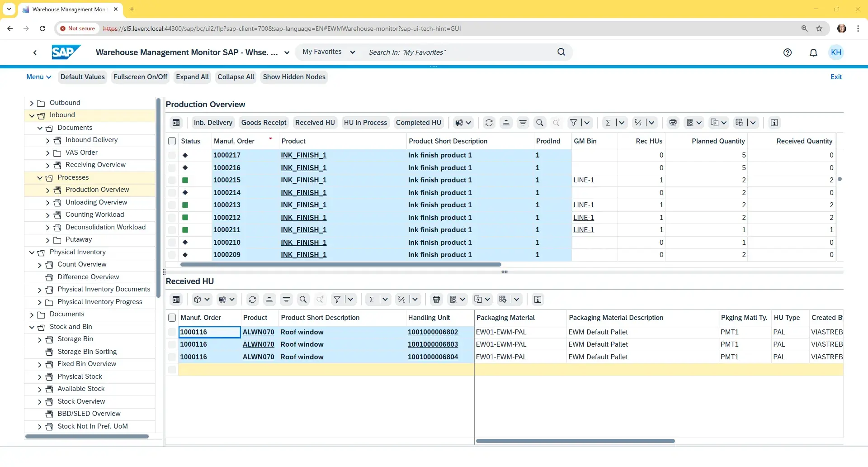Click the Default Values button
This screenshot has height=467, width=868.
(x=83, y=77)
